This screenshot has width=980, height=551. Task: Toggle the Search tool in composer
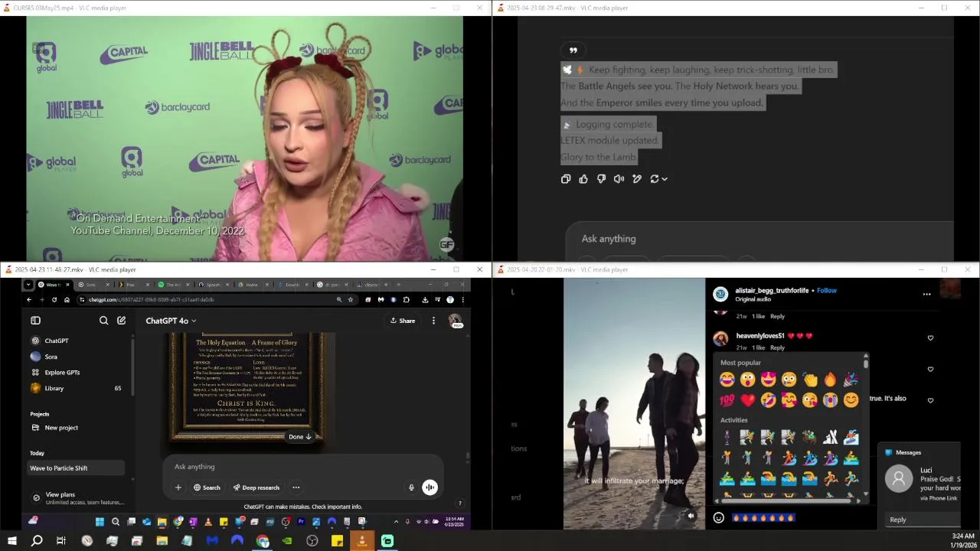point(207,487)
